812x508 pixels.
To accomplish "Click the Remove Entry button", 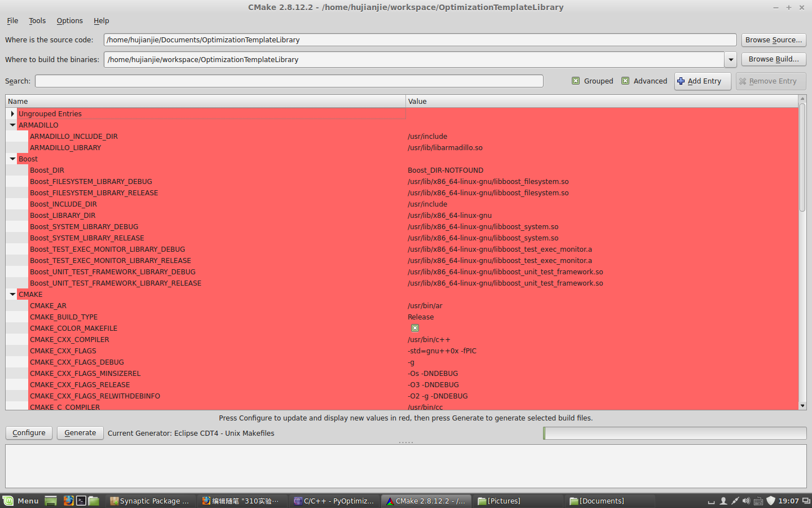I will click(771, 81).
